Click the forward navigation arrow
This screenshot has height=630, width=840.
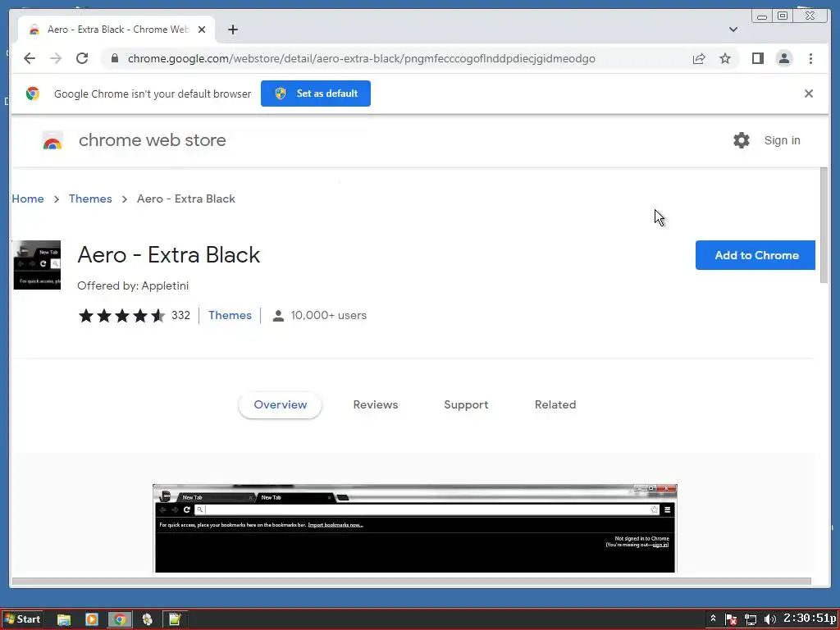[x=56, y=58]
